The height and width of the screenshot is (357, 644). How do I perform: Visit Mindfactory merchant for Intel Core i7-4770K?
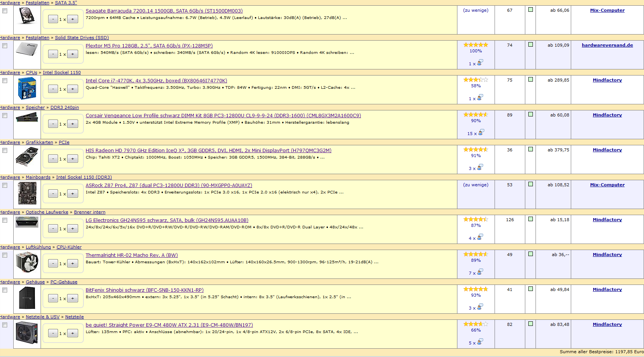click(607, 80)
